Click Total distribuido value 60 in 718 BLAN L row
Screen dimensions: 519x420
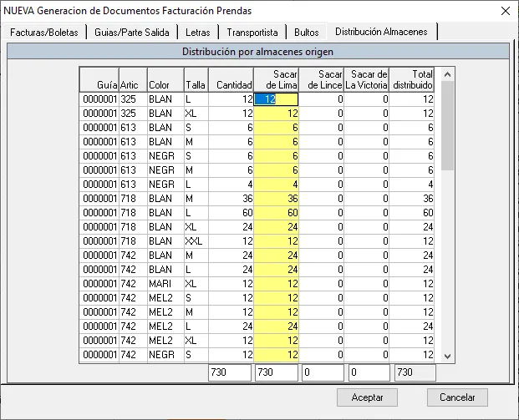(x=411, y=213)
